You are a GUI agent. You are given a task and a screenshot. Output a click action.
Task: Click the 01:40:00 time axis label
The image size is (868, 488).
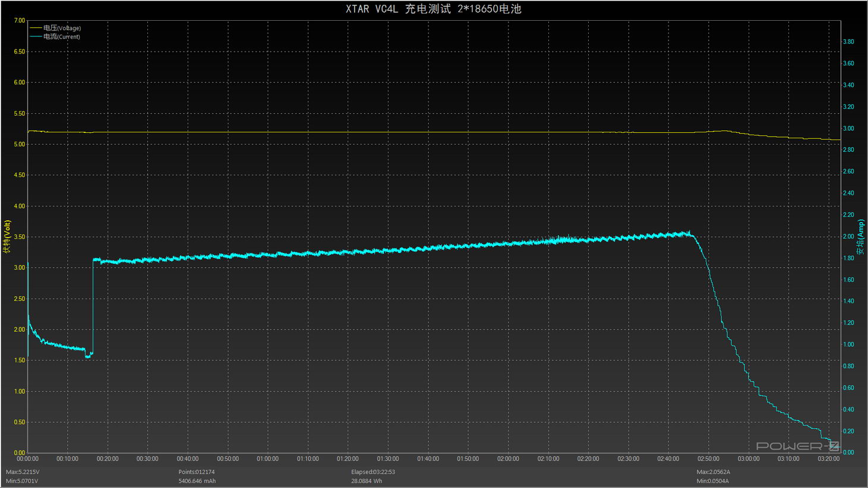coord(428,459)
